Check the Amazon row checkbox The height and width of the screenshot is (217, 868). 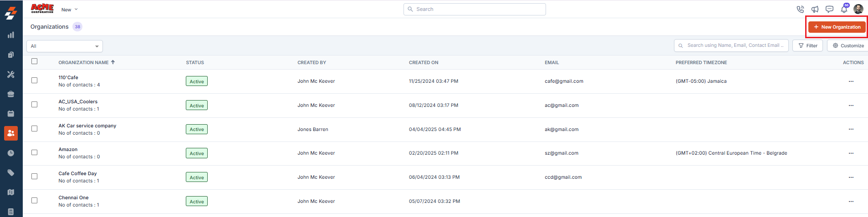34,152
